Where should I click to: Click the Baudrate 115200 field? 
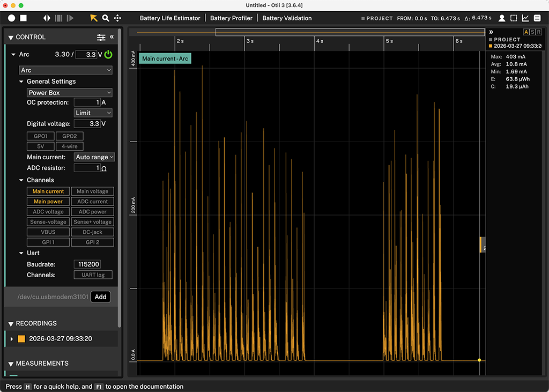click(x=87, y=264)
